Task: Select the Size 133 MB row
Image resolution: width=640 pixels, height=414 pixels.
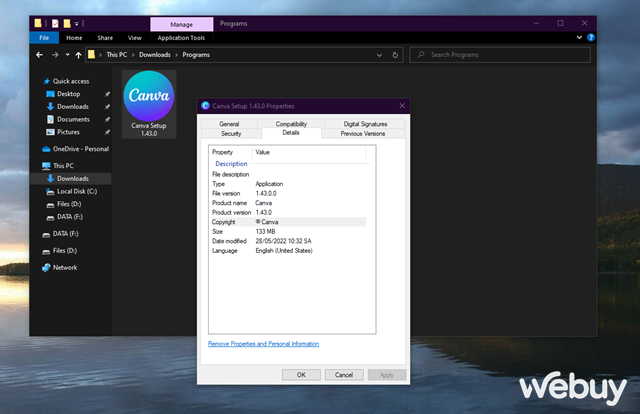Action: [x=288, y=231]
